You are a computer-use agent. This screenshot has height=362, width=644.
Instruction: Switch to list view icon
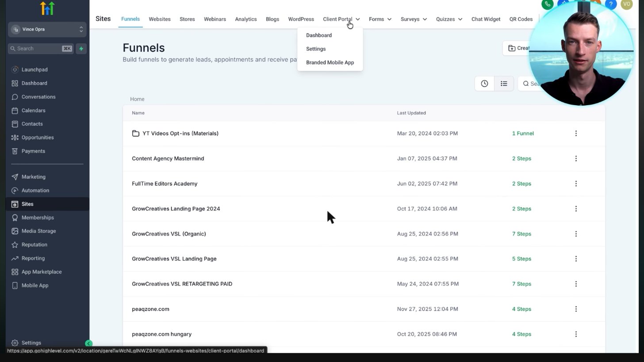[504, 84]
